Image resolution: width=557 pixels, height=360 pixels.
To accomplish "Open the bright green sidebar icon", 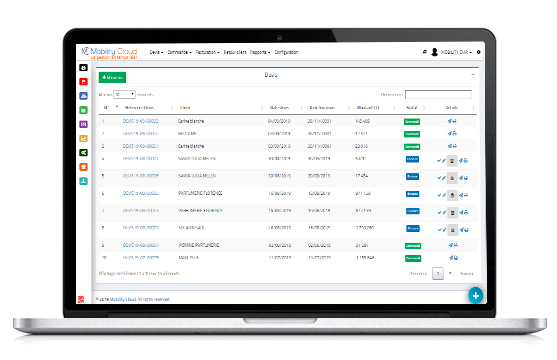I will pyautogui.click(x=83, y=110).
